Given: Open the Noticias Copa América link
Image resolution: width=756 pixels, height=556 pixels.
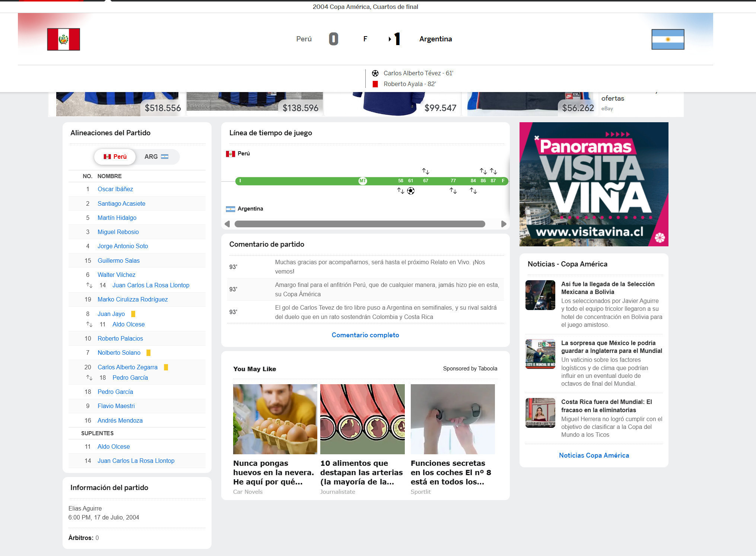Looking at the screenshot, I should click(x=594, y=455).
